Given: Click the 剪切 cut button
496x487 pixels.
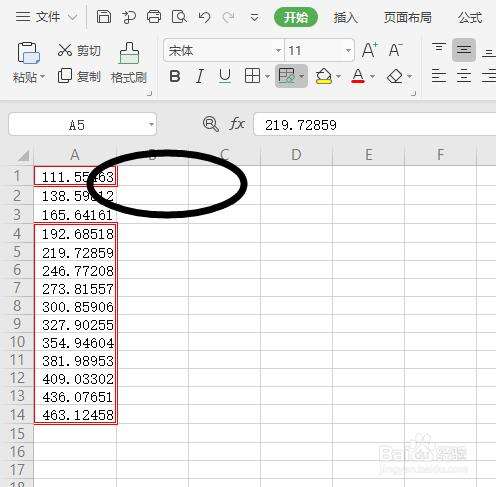Looking at the screenshot, I should pyautogui.click(x=79, y=50).
